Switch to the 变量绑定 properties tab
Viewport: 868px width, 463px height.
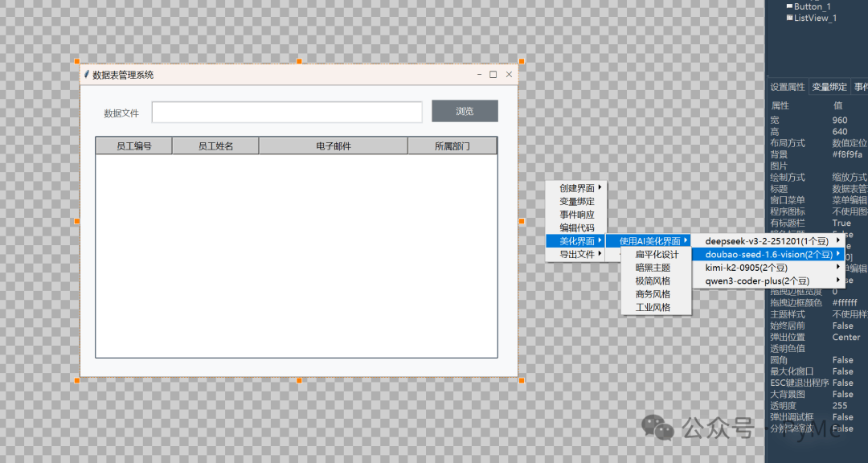(x=829, y=87)
